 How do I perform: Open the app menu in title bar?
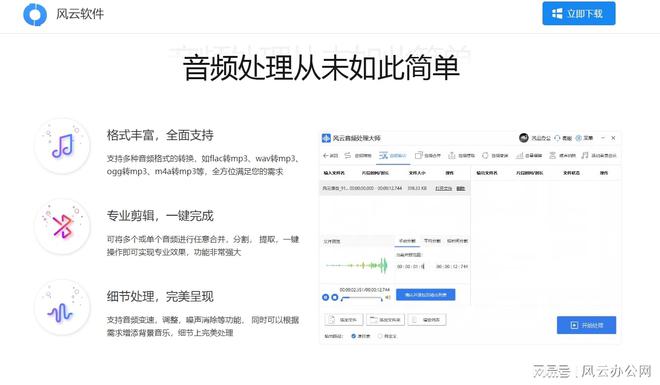point(584,138)
